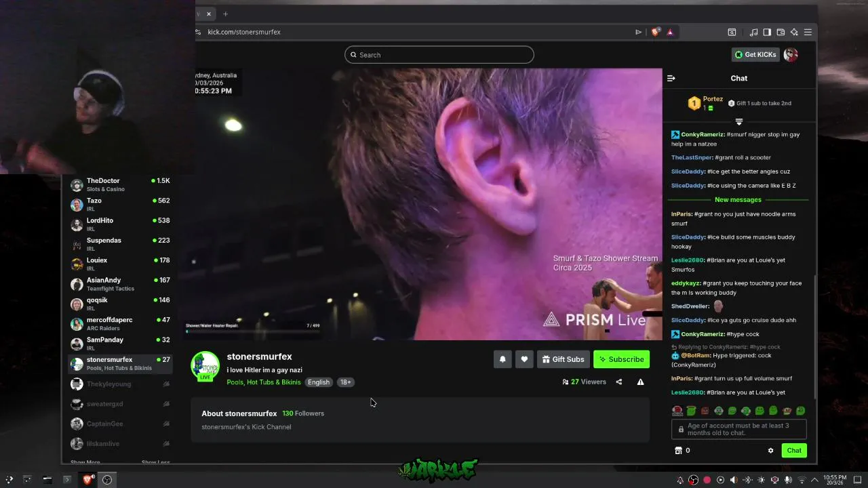Open mercoffdaperc channel in sidebar
The height and width of the screenshot is (488, 868).
click(x=120, y=323)
